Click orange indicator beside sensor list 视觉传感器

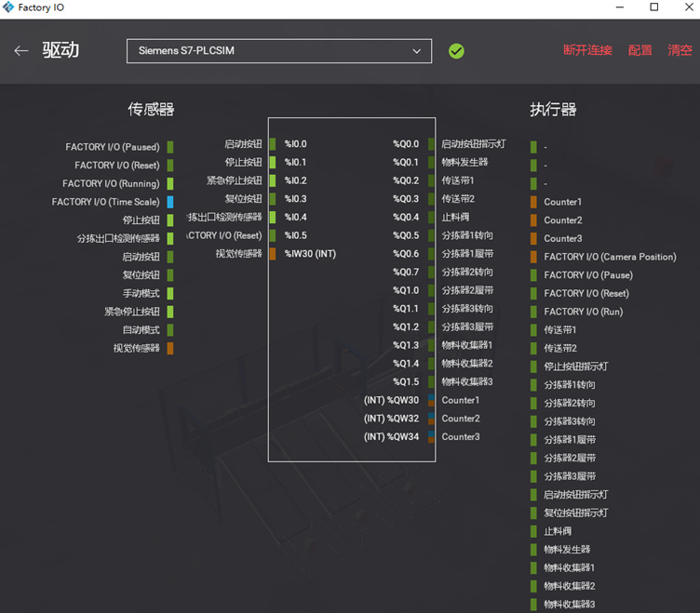tap(170, 348)
